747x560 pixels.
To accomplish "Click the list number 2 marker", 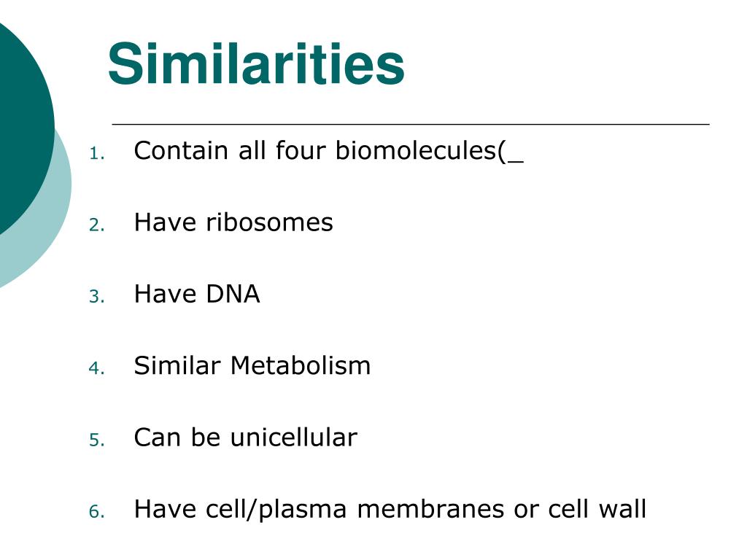I will pyautogui.click(x=97, y=225).
